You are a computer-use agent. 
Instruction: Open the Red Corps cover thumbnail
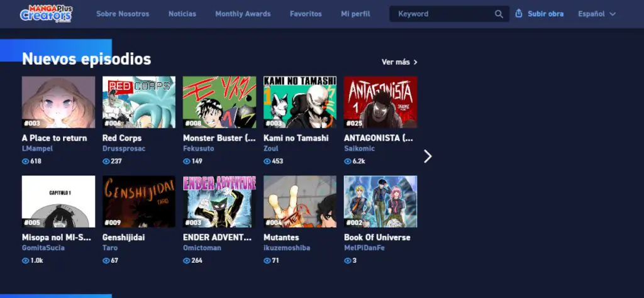139,102
